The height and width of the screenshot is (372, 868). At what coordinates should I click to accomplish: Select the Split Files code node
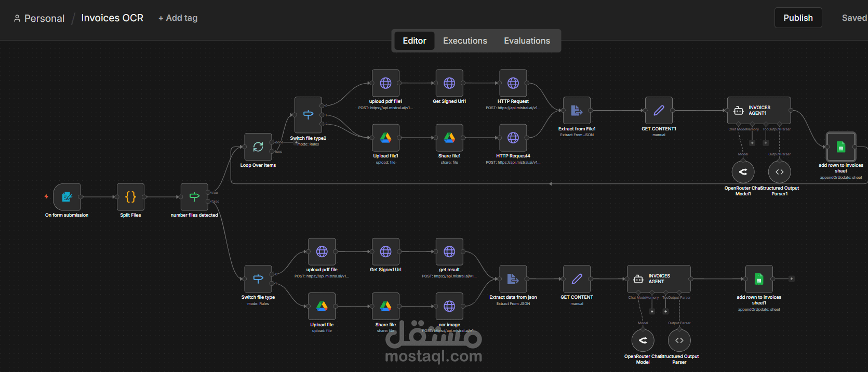pyautogui.click(x=130, y=197)
